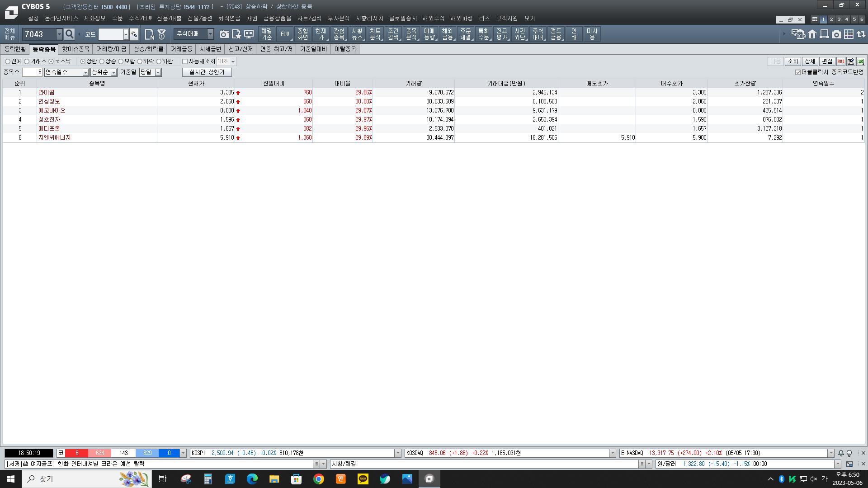Screen dimensions: 868x488
Task: Click the laptop icon at top right
Action: click(x=824, y=34)
